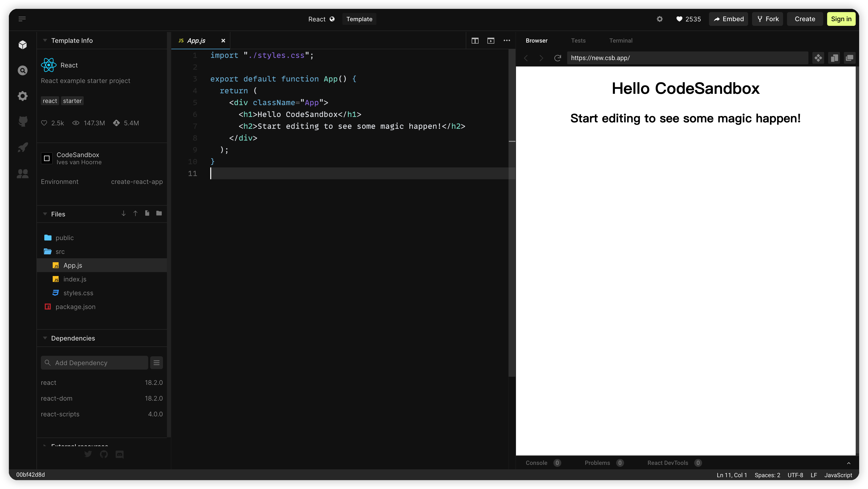This screenshot has height=489, width=868.
Task: Expand the bottom devtools panel chevron
Action: click(849, 463)
